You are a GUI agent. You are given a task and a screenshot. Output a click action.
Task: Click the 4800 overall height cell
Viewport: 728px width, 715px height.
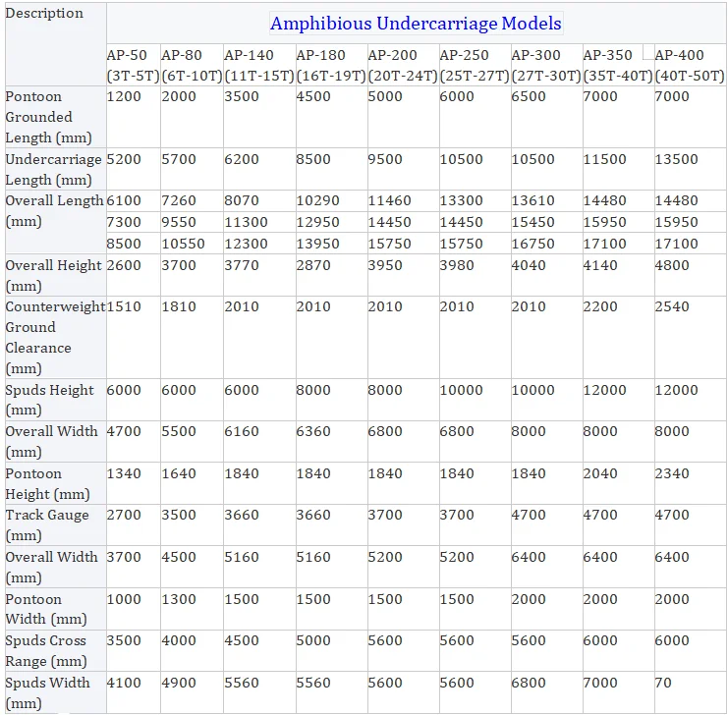672,265
